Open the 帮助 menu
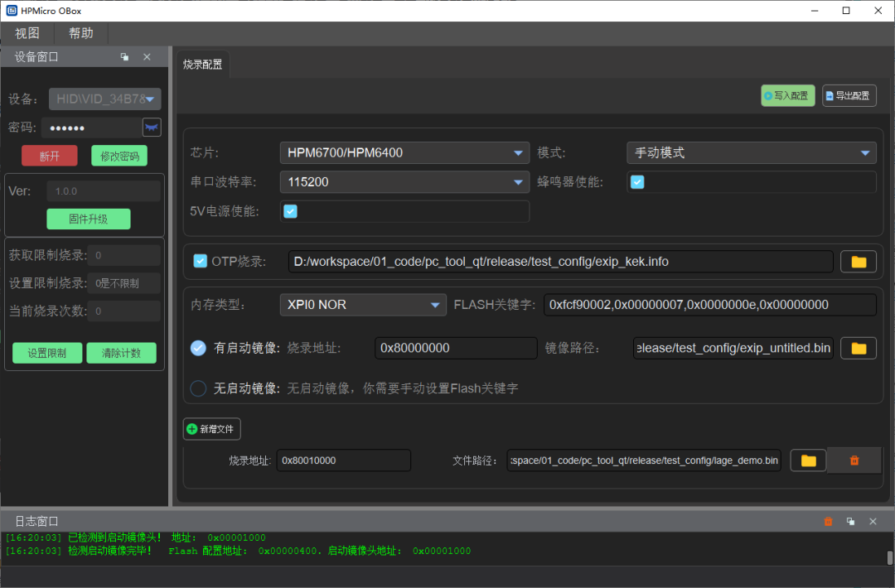Image resolution: width=895 pixels, height=588 pixels. (x=80, y=33)
